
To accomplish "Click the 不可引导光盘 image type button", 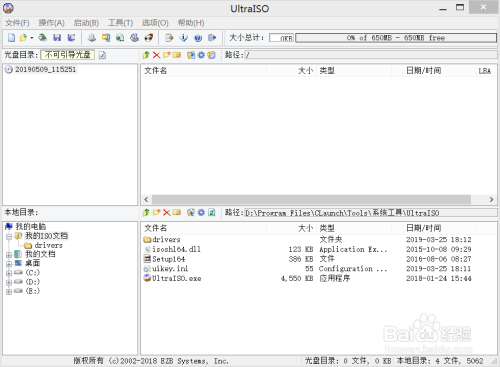I will (68, 55).
